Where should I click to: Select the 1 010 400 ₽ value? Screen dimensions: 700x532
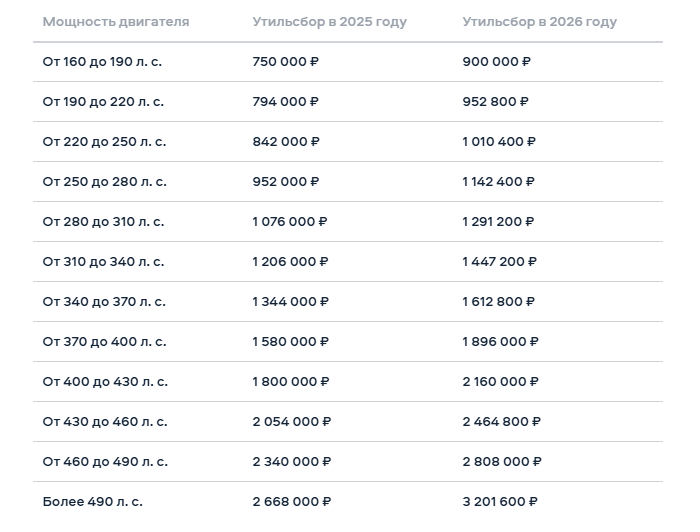pyautogui.click(x=499, y=142)
